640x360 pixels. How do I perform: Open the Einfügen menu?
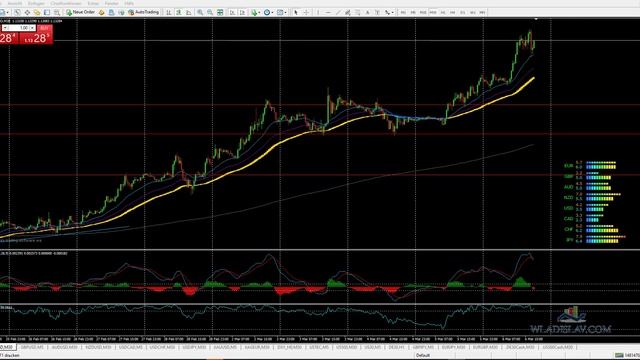click(36, 3)
